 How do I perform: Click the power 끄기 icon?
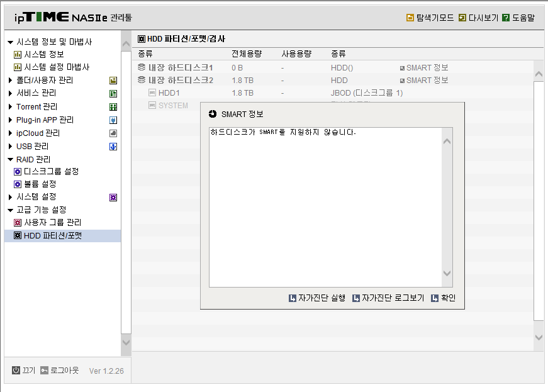(16, 371)
